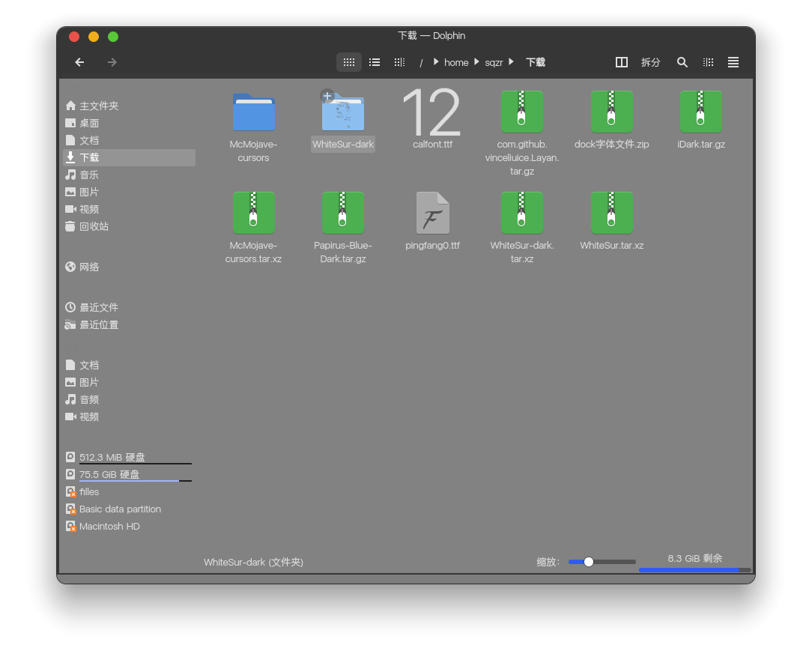This screenshot has width=812, height=648.
Task: Open 512.3 MiB 硬盘 device
Action: pos(129,458)
